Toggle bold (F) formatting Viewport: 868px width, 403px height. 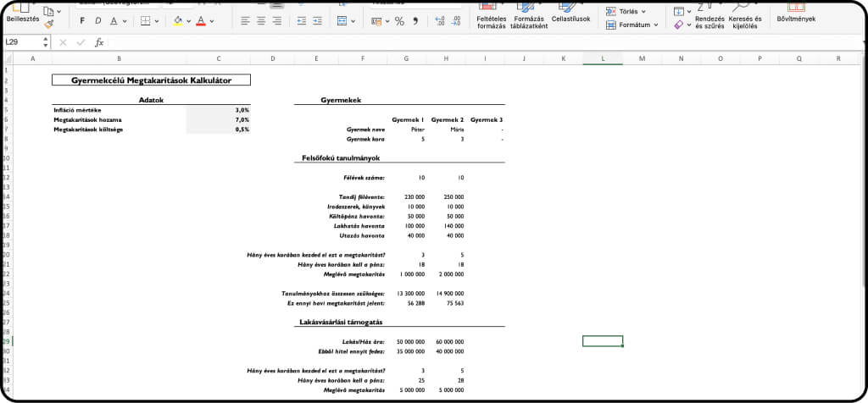tap(83, 21)
